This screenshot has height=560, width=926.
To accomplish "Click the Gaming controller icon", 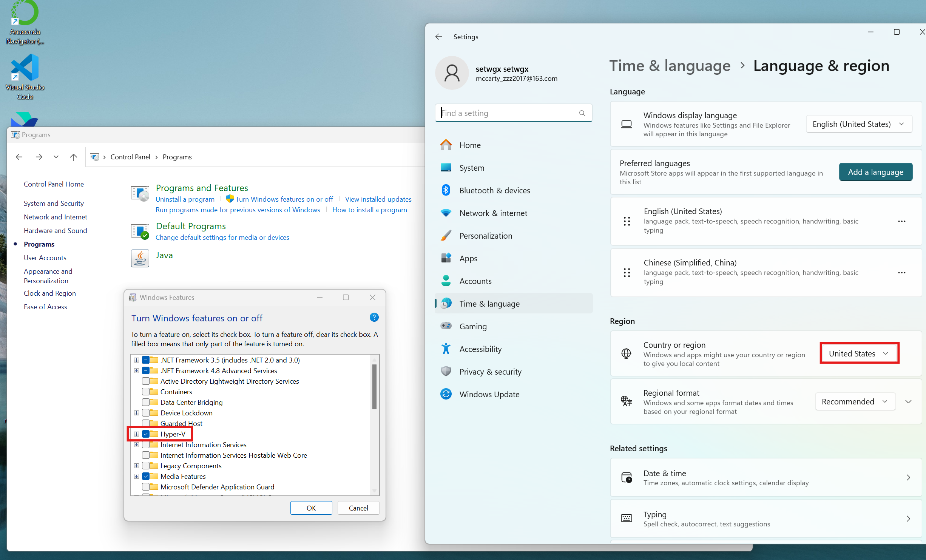I will pos(446,326).
